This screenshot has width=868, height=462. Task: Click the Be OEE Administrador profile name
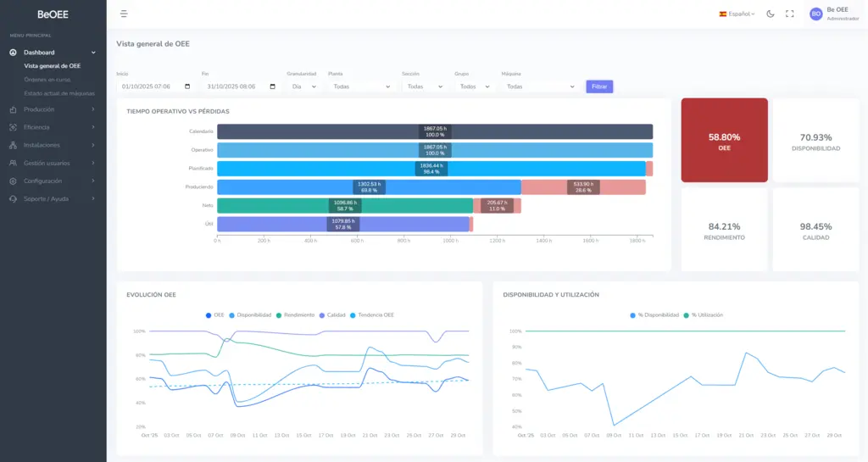[x=843, y=14]
